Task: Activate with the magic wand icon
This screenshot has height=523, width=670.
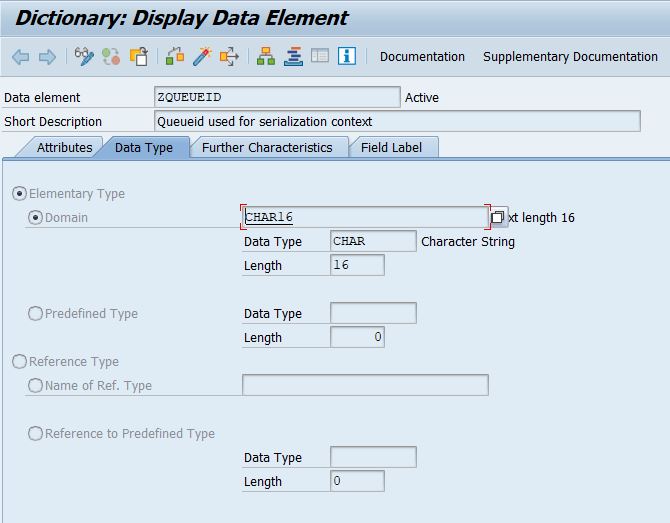Action: (202, 56)
